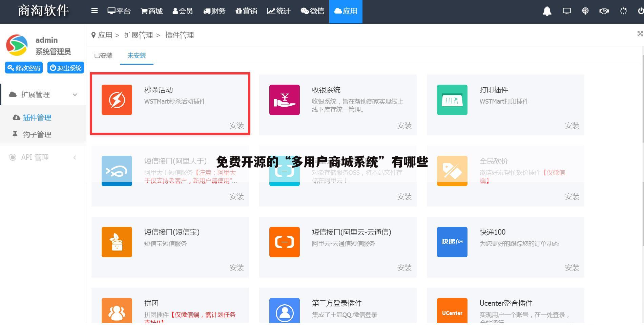Select 钩子管理 with the pin icon
The height and width of the screenshot is (325, 644).
(37, 134)
